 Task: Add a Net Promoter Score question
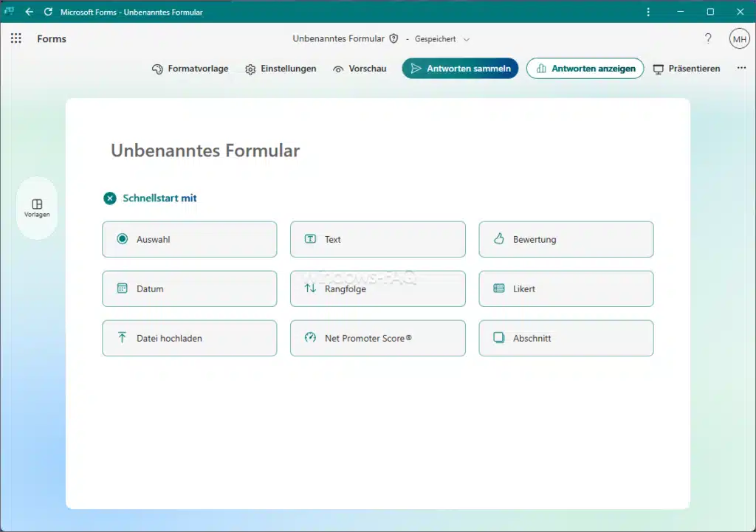pos(378,338)
